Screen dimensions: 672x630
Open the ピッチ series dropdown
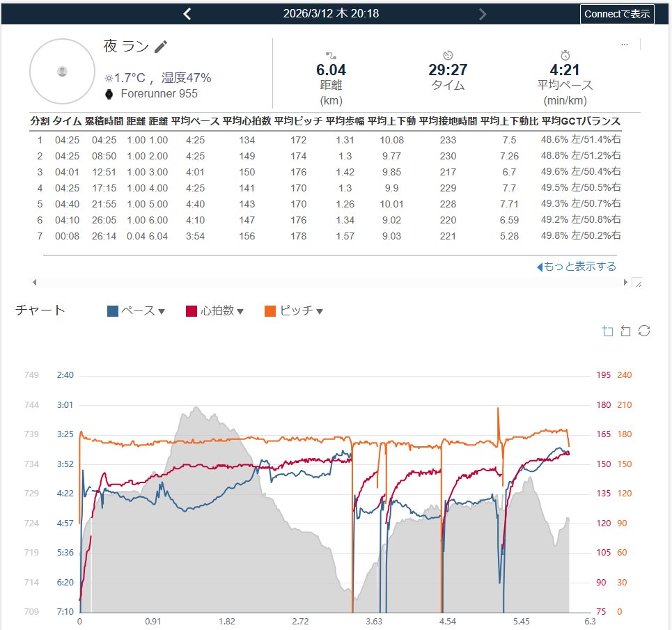click(x=319, y=311)
